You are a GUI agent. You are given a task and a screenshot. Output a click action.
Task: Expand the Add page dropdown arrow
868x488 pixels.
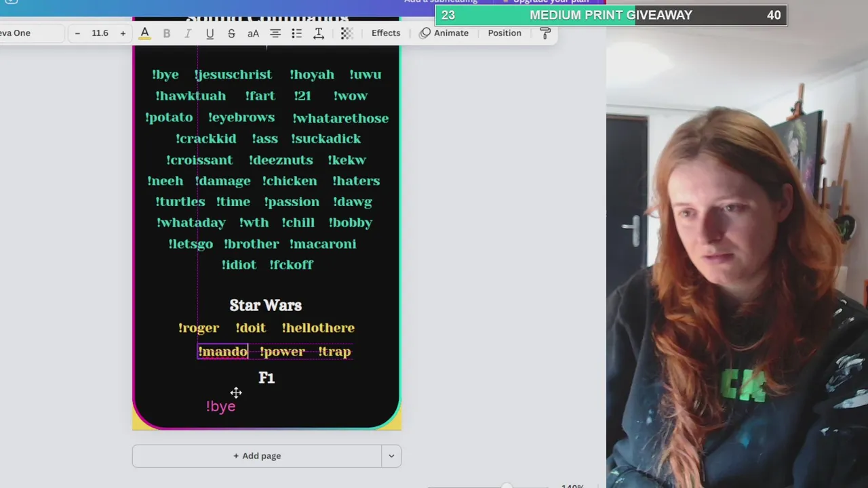click(391, 456)
